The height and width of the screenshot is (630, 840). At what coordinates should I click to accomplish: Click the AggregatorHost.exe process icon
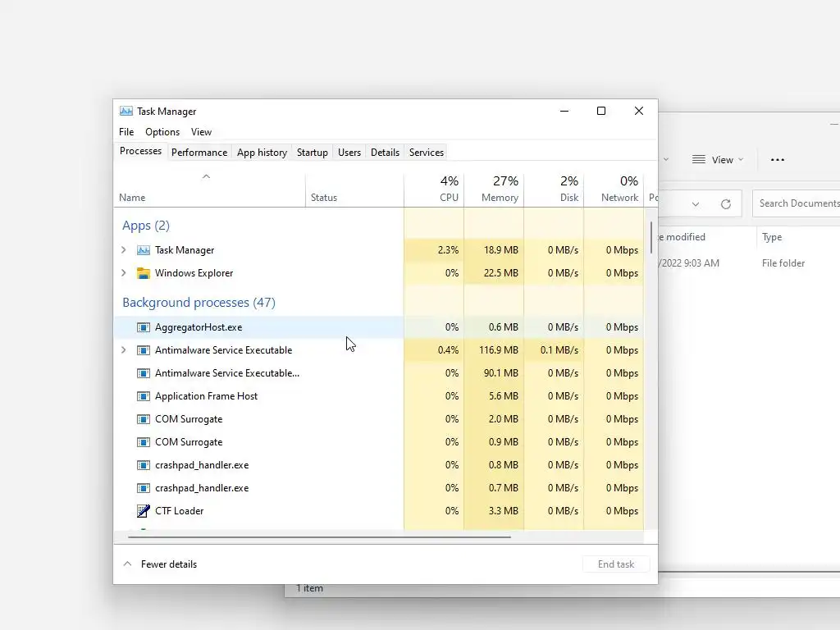pos(143,327)
